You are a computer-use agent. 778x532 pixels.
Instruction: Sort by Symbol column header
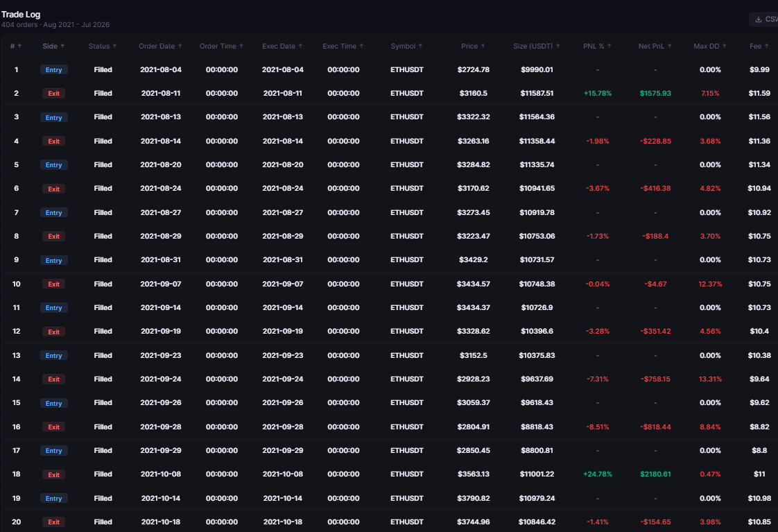[406, 46]
